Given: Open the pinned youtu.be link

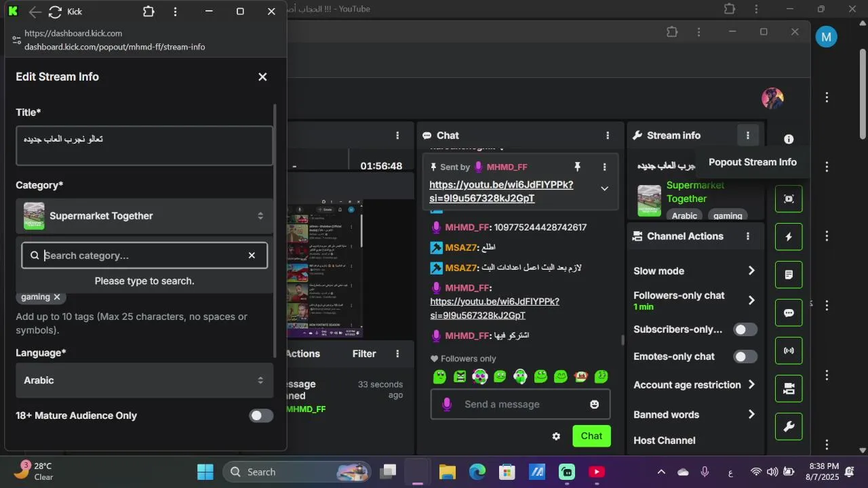Looking at the screenshot, I should [501, 192].
